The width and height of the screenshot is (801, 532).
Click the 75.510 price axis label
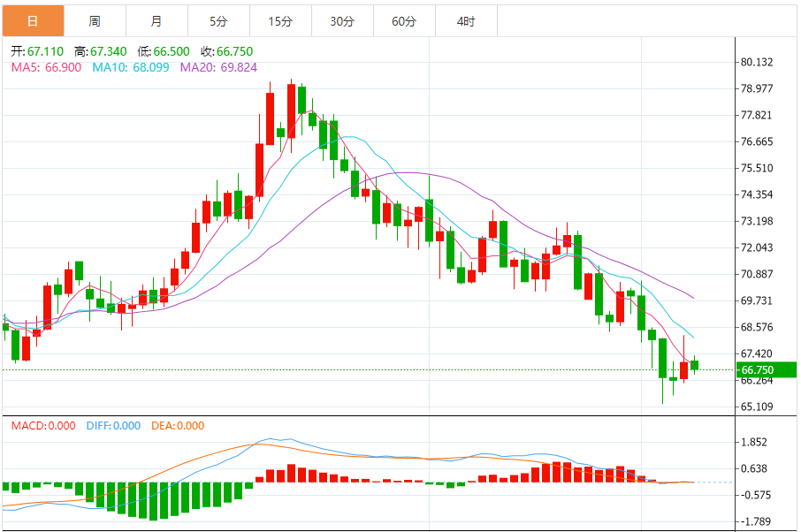click(757, 169)
